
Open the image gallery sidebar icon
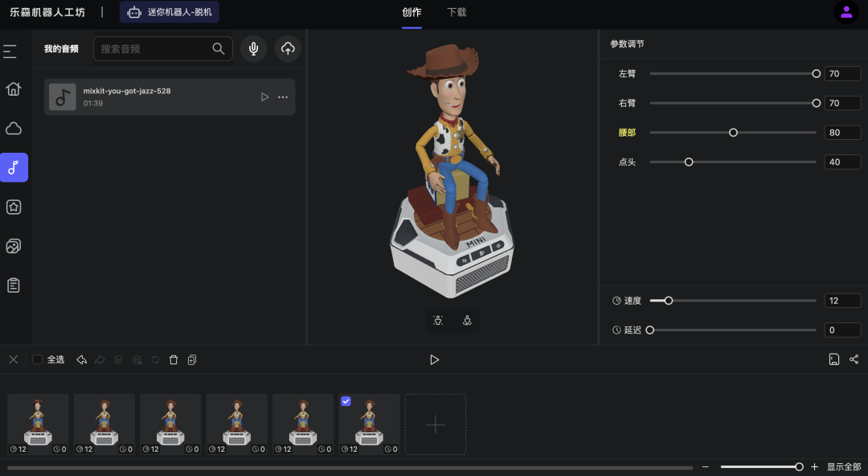14,246
